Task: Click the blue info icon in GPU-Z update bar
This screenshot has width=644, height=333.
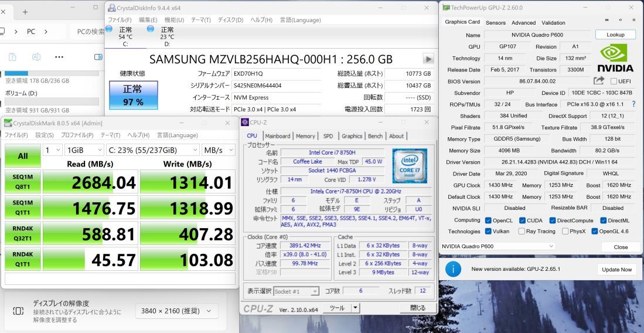Action: pyautogui.click(x=453, y=269)
